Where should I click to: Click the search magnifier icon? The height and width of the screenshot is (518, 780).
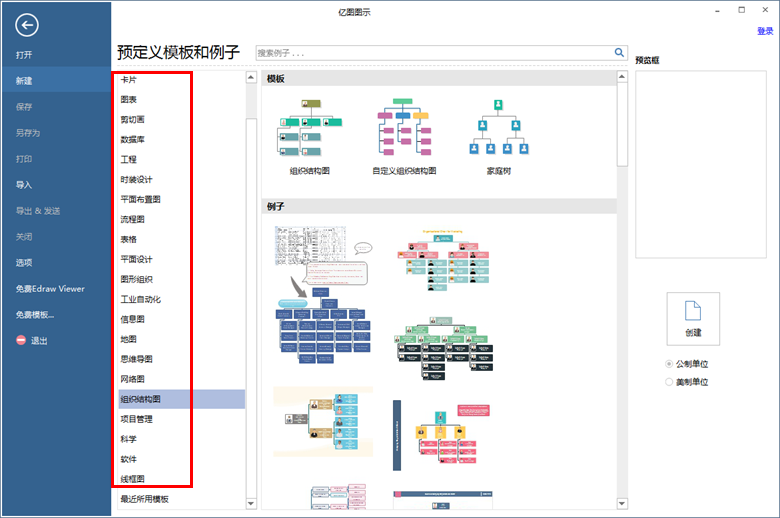(619, 52)
